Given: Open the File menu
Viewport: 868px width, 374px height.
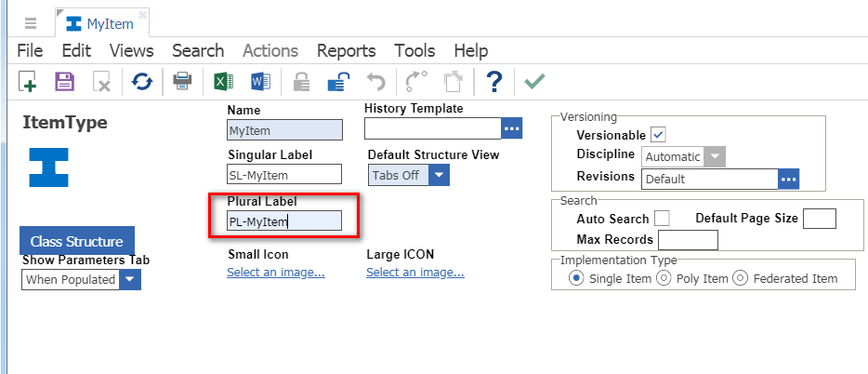Looking at the screenshot, I should (30, 51).
